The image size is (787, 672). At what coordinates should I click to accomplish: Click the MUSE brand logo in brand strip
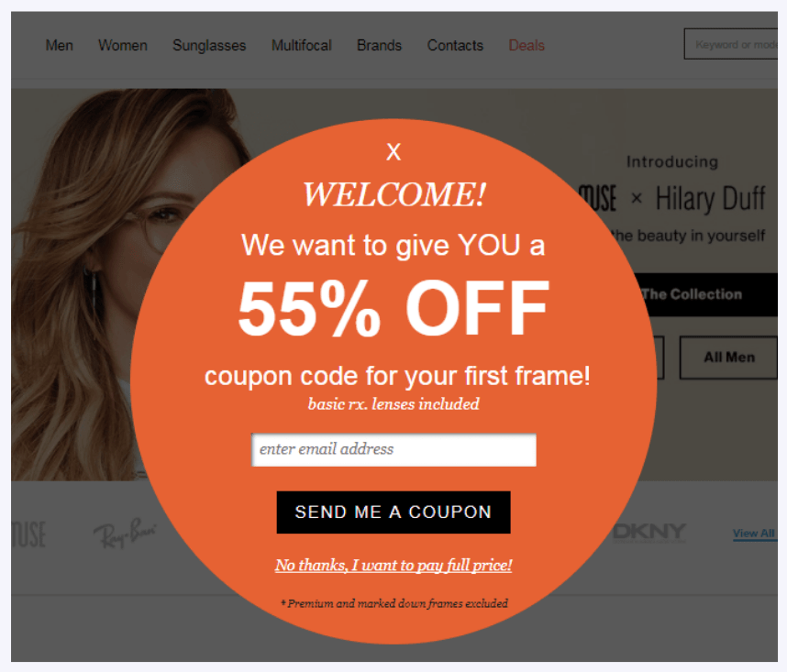tap(28, 534)
